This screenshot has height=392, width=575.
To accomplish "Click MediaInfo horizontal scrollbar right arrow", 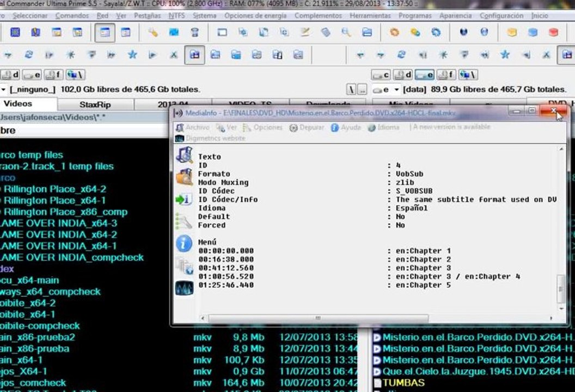I will tap(551, 318).
